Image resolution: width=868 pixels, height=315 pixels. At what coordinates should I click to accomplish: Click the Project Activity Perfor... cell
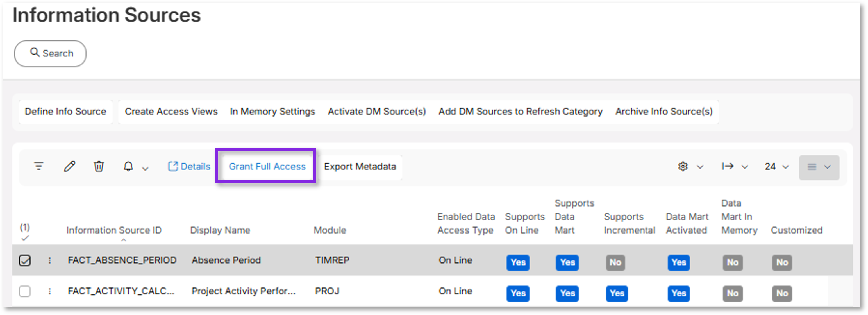click(x=243, y=291)
